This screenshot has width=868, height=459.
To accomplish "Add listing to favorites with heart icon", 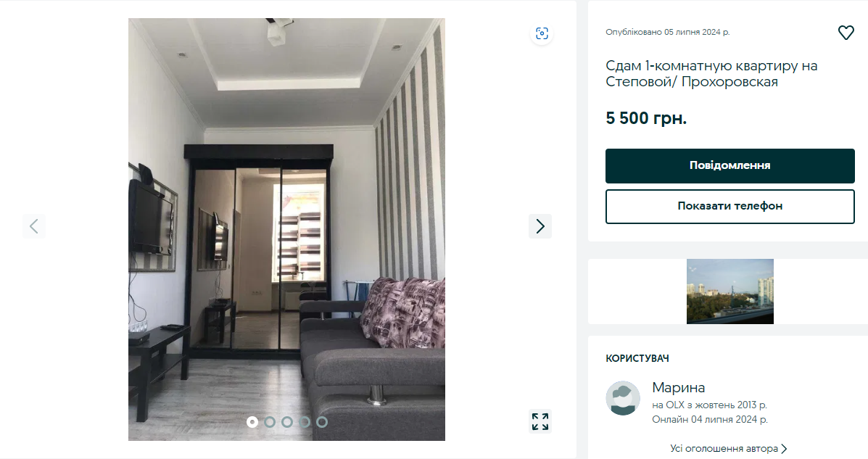I will click(846, 33).
